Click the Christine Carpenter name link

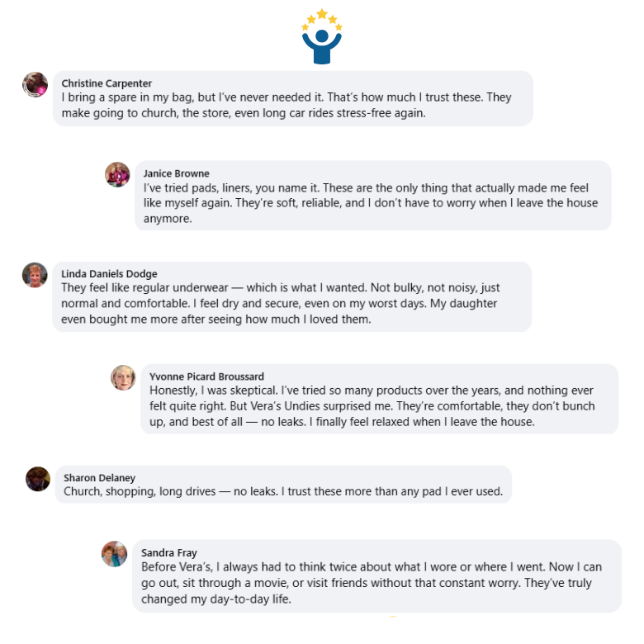pos(107,83)
